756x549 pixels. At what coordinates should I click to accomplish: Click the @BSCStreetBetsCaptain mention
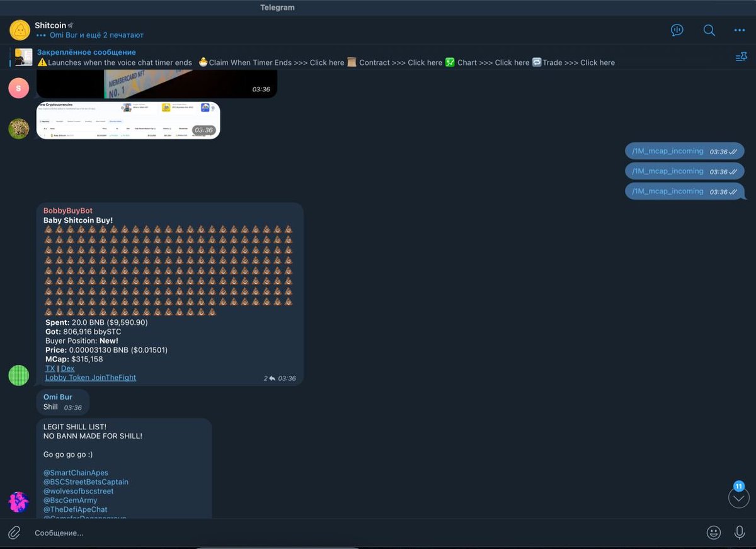86,482
